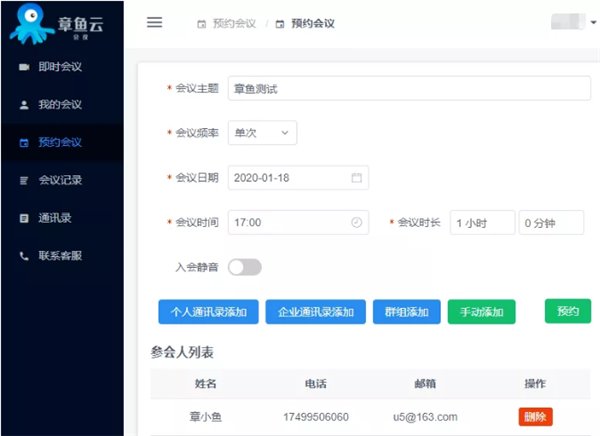Viewport: 600px width, 436px height.
Task: Click the clock icon in time field
Action: [x=356, y=223]
